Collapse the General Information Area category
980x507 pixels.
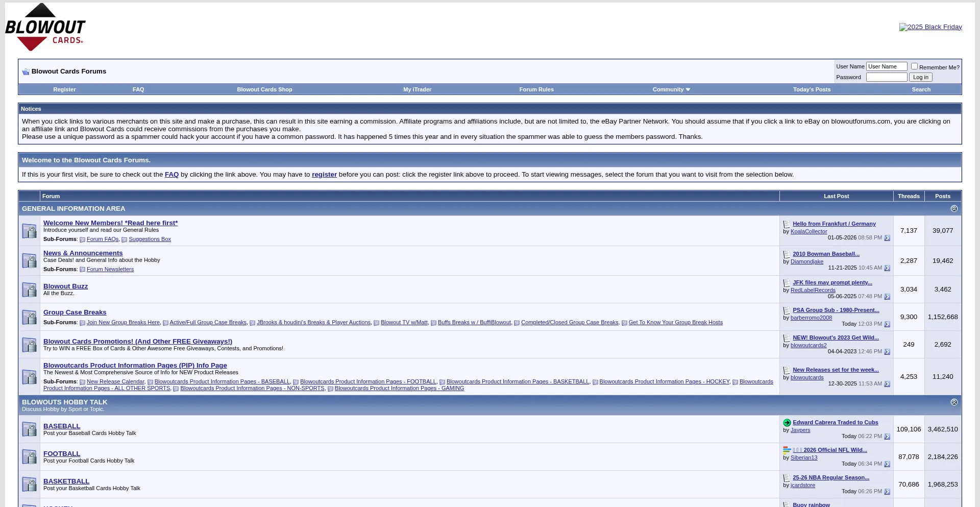click(x=954, y=209)
